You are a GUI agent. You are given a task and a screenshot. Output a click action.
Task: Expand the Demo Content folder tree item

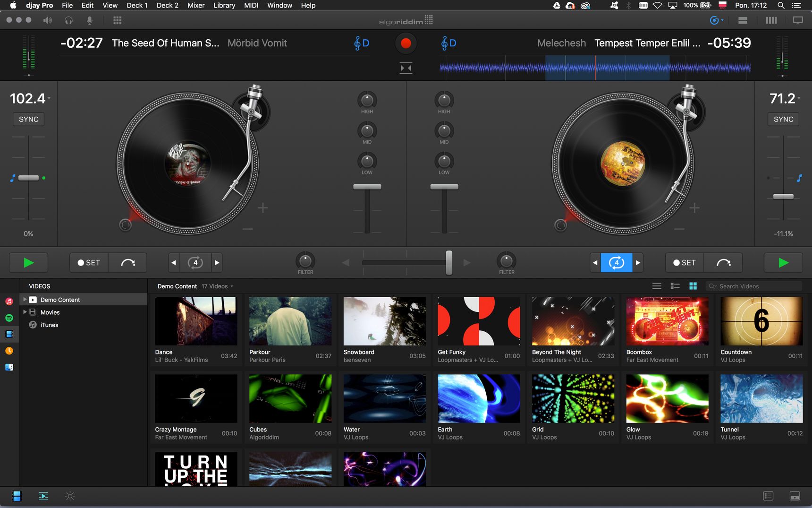pos(25,299)
